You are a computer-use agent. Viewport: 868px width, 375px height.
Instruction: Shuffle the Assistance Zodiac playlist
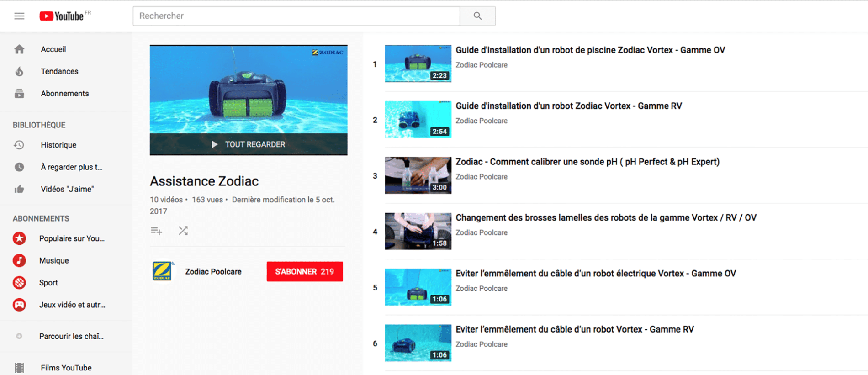pos(183,231)
